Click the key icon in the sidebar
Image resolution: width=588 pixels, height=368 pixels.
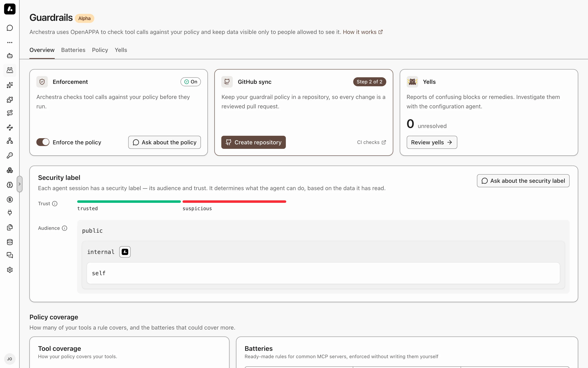click(10, 156)
